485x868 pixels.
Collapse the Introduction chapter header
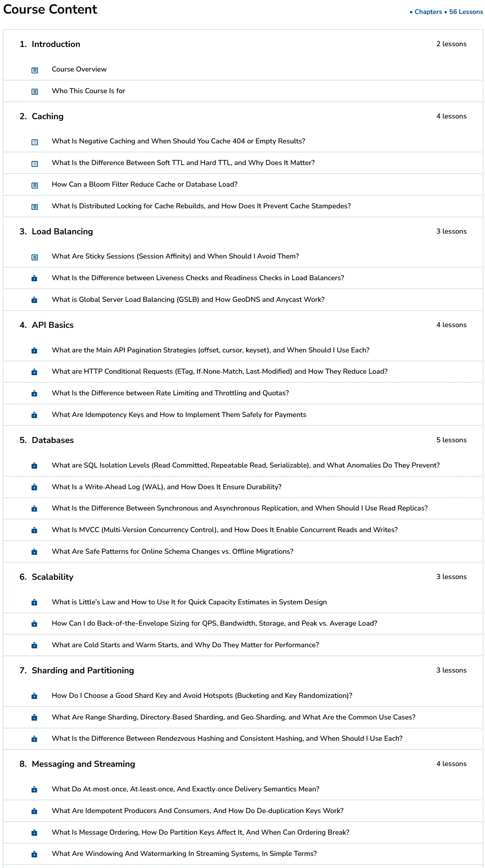click(243, 44)
